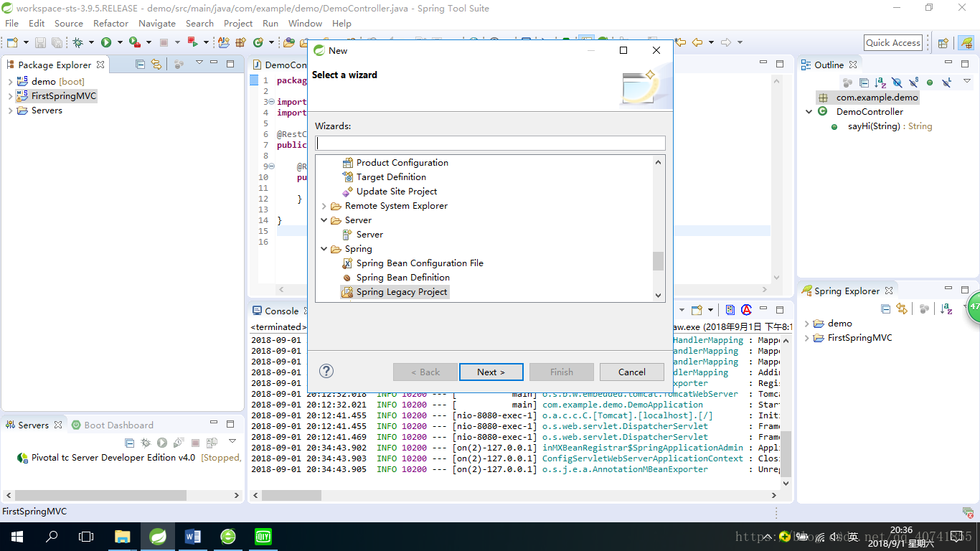Click the Windows Start button

point(17,536)
